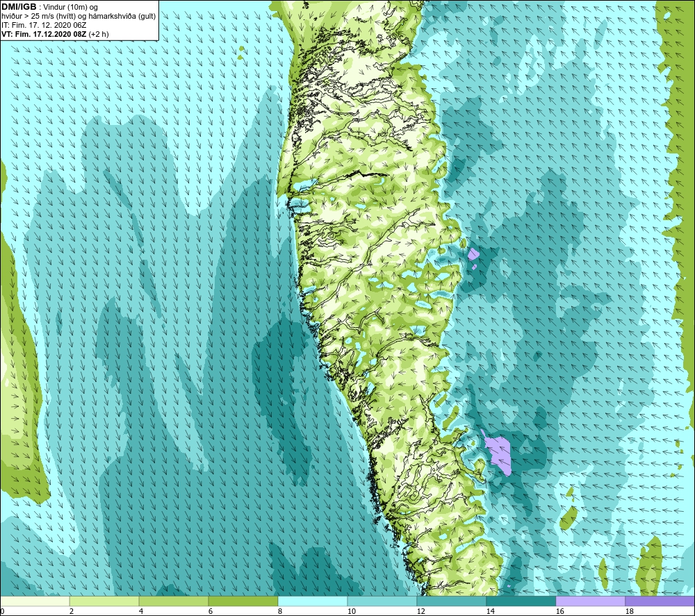Screen dimensions: 695x616
Task: Click the legend value '2'
Action: click(72, 611)
